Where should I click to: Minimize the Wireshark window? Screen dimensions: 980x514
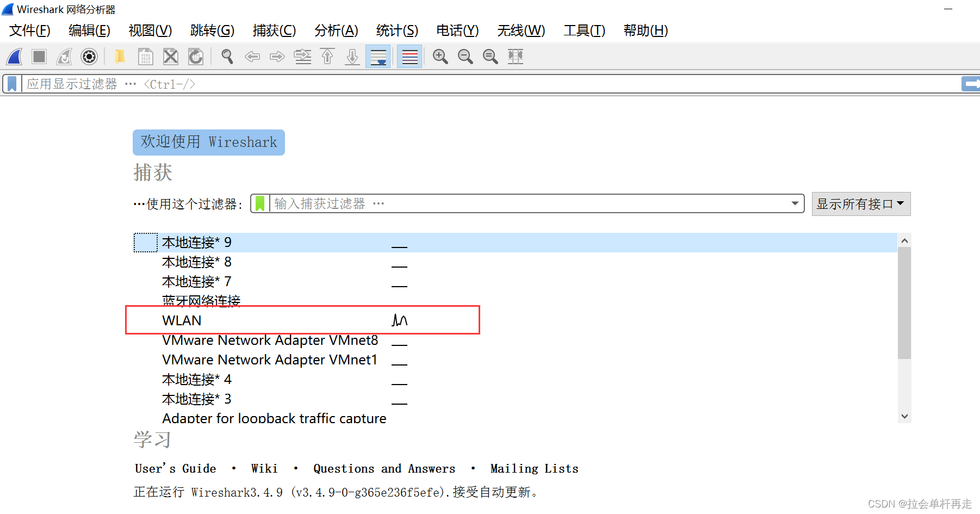[948, 9]
